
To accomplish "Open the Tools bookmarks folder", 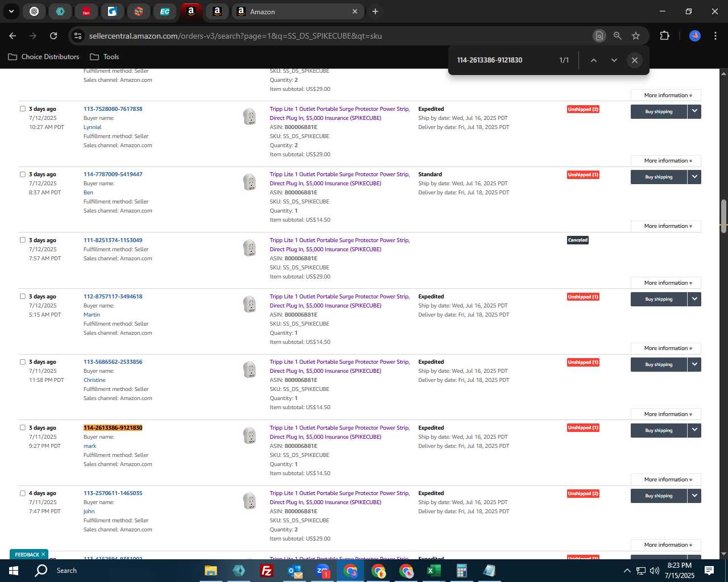I will tap(105, 57).
